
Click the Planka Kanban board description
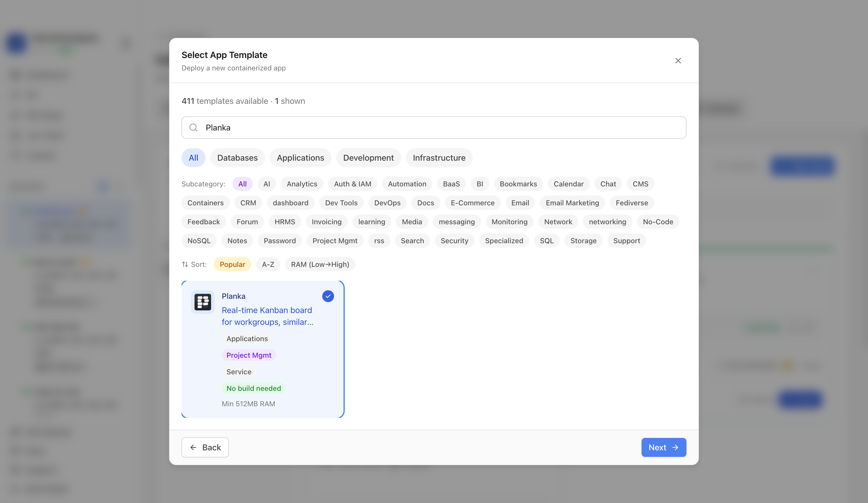(x=268, y=316)
